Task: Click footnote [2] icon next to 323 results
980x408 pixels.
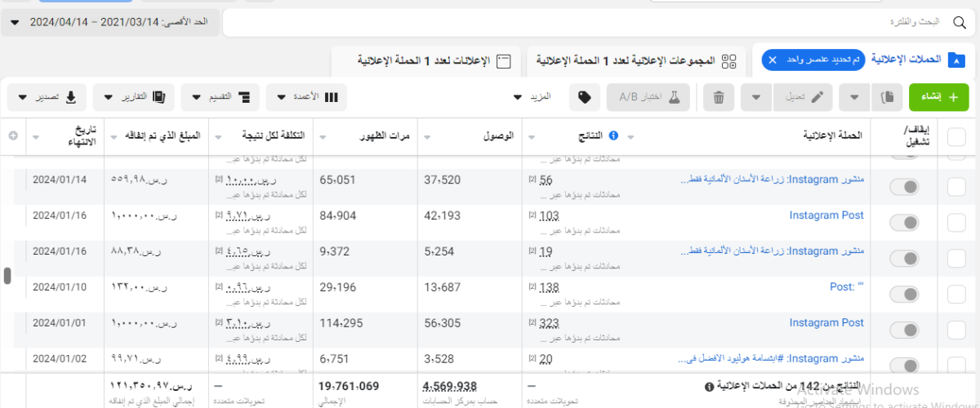Action: (x=532, y=323)
